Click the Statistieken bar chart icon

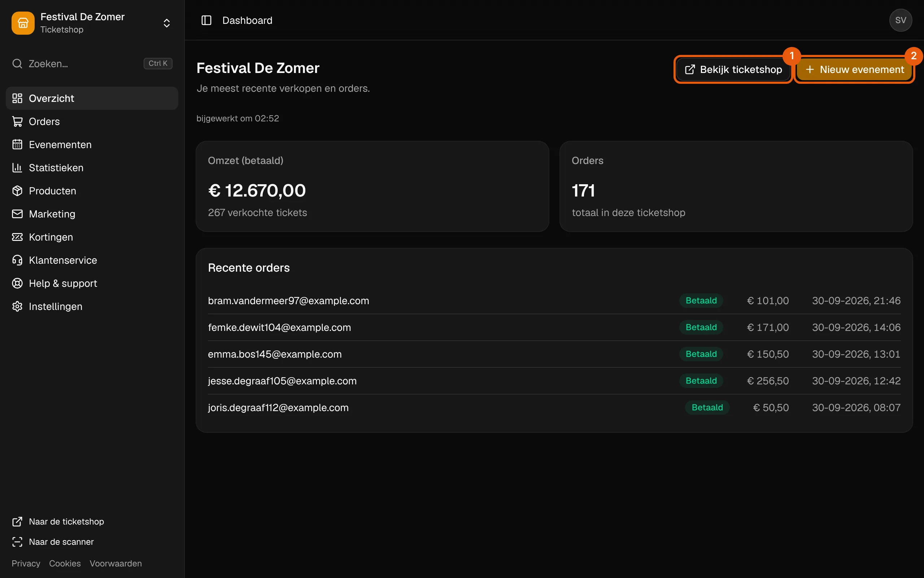point(17,168)
